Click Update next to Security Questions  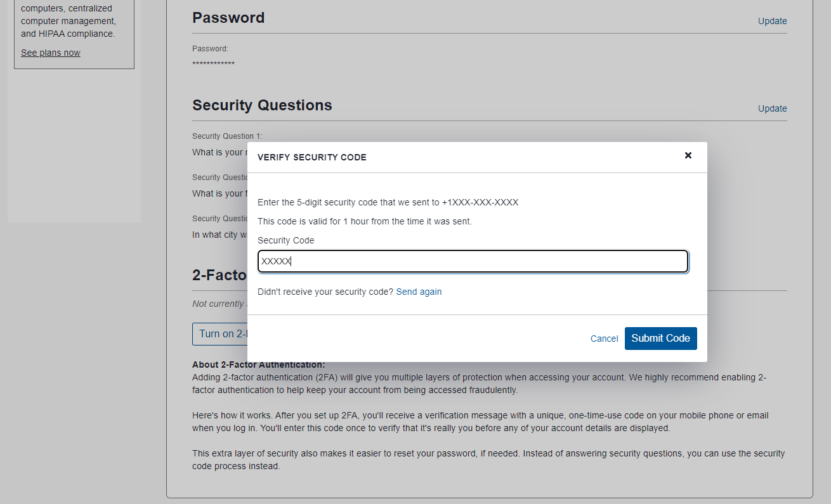pos(772,108)
